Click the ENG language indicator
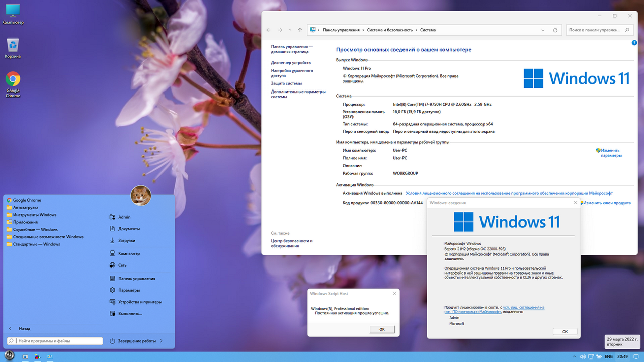The image size is (644, 362). click(x=608, y=356)
